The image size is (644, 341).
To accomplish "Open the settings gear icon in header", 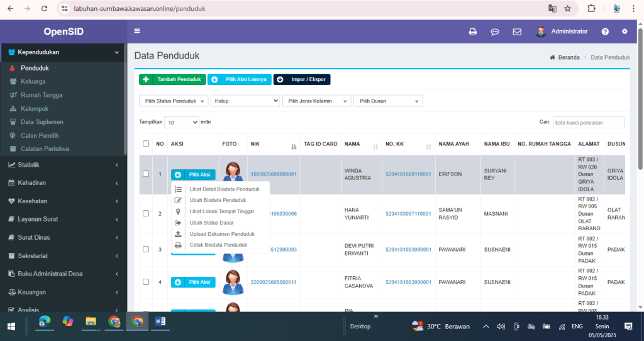I will coord(625,31).
